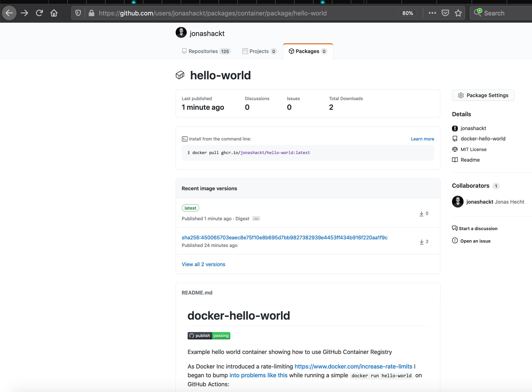Click the jonashackt profile avatar at top
Viewport: 532px width, 392px height.
click(181, 33)
